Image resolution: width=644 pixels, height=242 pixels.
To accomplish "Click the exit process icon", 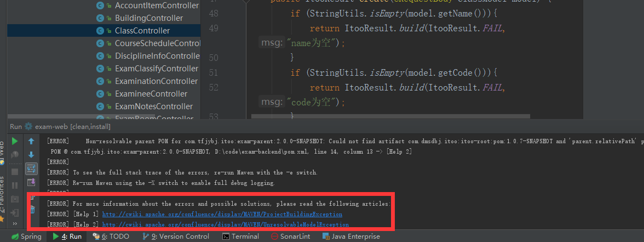I will pyautogui.click(x=15, y=213).
